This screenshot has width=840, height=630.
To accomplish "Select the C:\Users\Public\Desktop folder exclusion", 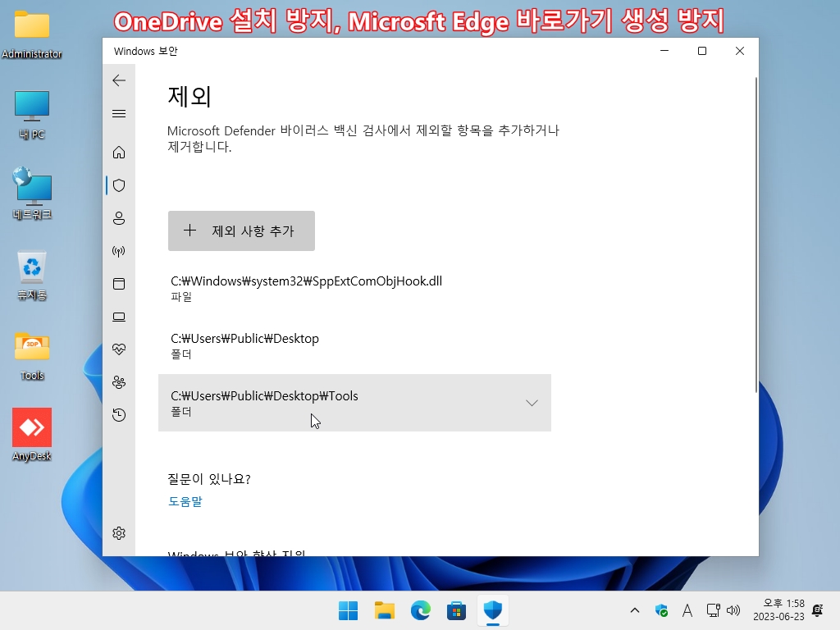I will pos(354,345).
